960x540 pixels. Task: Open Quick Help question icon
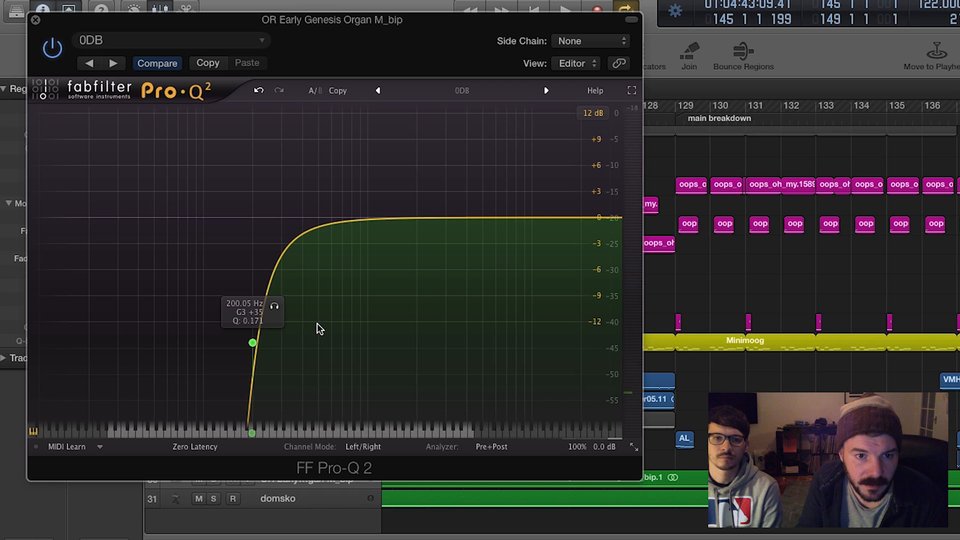tap(101, 9)
